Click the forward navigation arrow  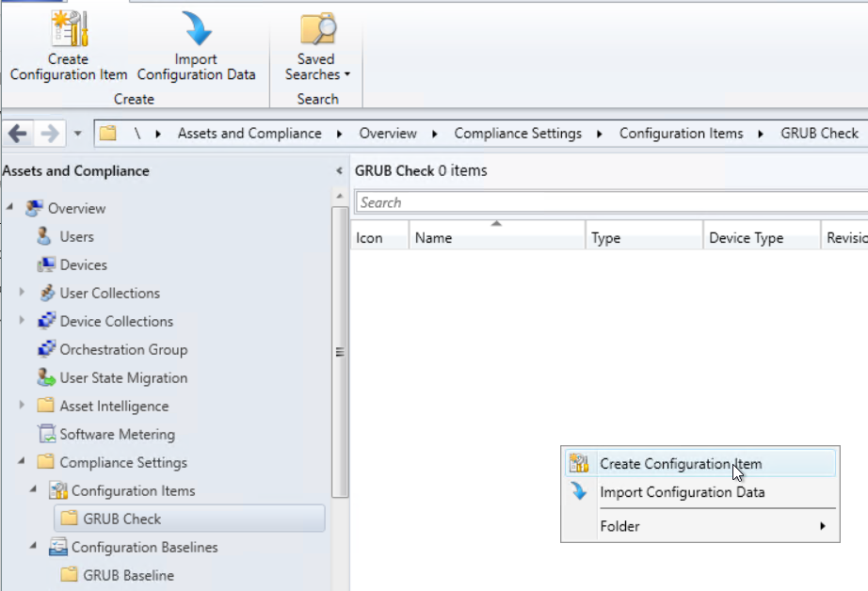pyautogui.click(x=49, y=133)
